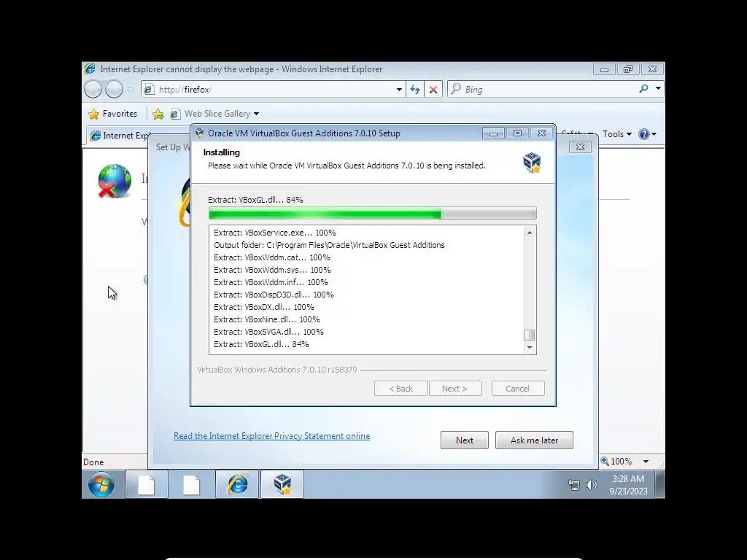Select the 'Extract: VBoxWddm.sys... 100%' line
747x560 pixels.
tap(272, 270)
